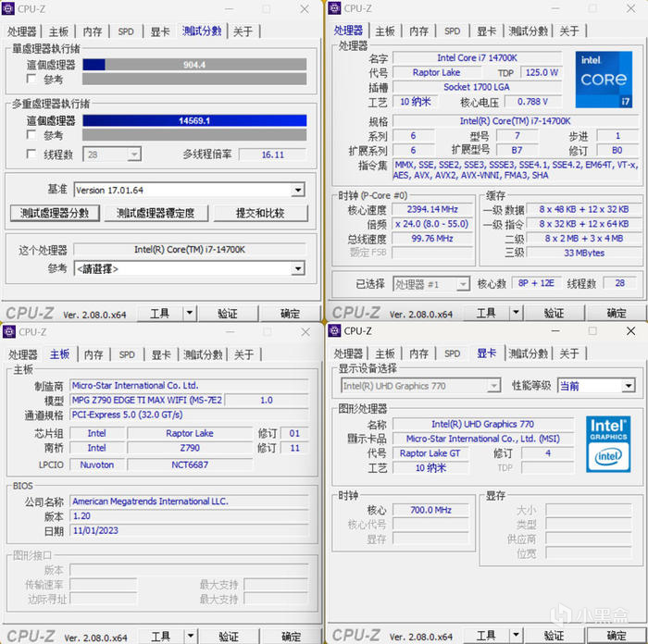
Task: Click CPU-Z app icon in bottom-right window
Action: click(x=334, y=331)
